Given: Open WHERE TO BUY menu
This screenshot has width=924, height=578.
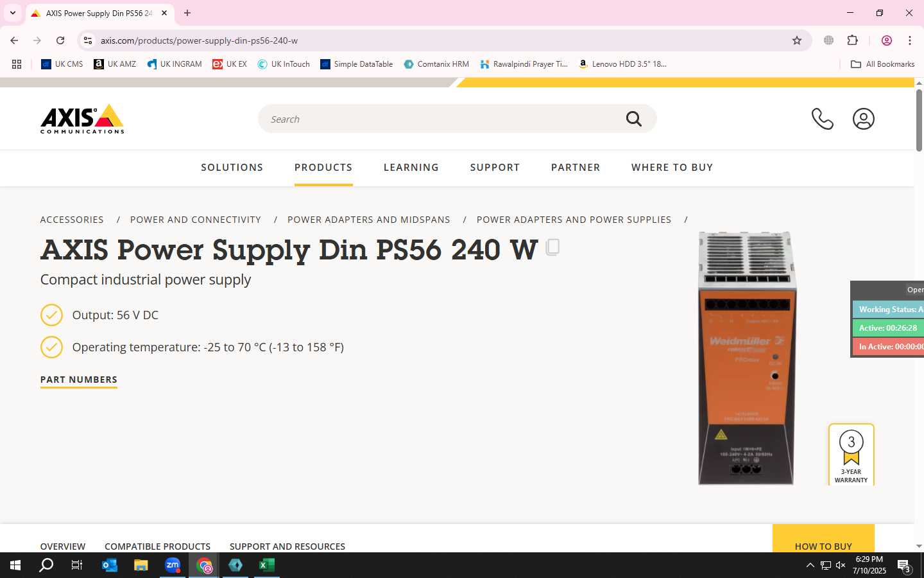Looking at the screenshot, I should 672,168.
